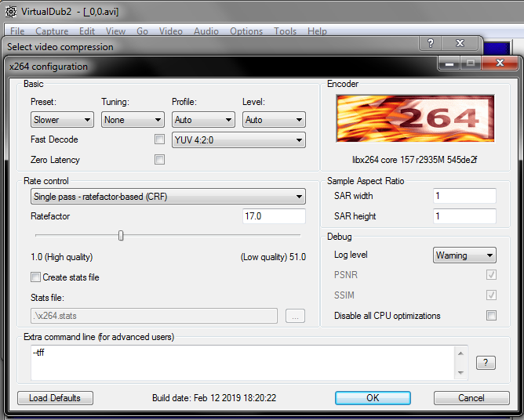Click the SAR height input field
The image size is (524, 420).
pos(464,216)
